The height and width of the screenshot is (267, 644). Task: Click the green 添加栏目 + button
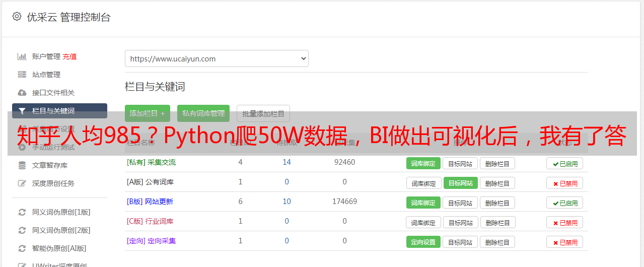148,113
